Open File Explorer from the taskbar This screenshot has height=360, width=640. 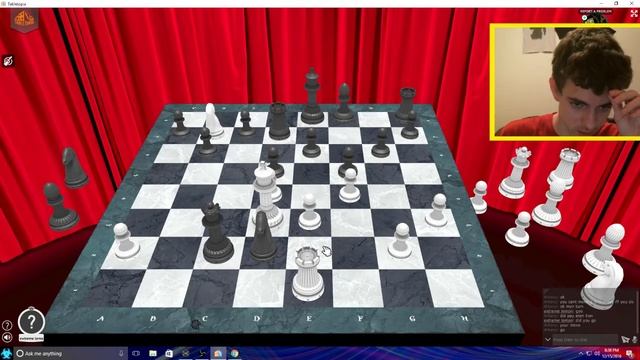[x=153, y=353]
